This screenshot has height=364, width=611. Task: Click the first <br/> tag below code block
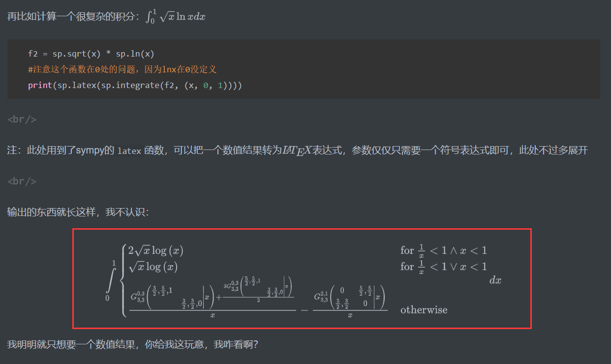22,119
